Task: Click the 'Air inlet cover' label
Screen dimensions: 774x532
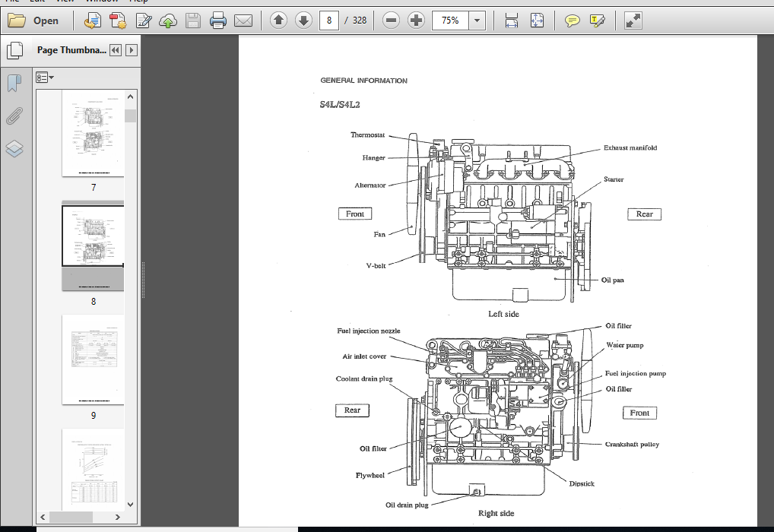Action: [364, 356]
